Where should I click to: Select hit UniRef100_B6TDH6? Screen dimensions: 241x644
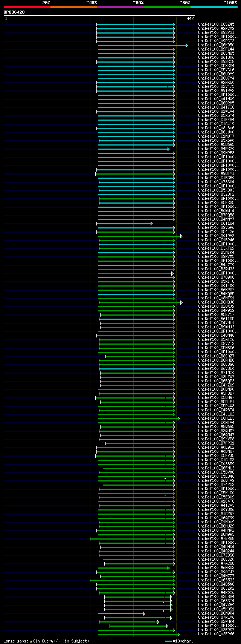[216, 58]
